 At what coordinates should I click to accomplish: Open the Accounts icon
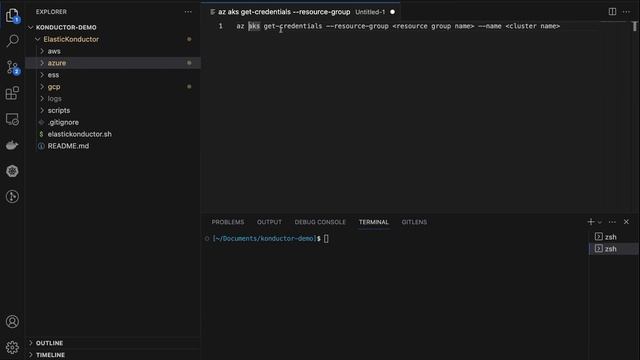(x=12, y=322)
